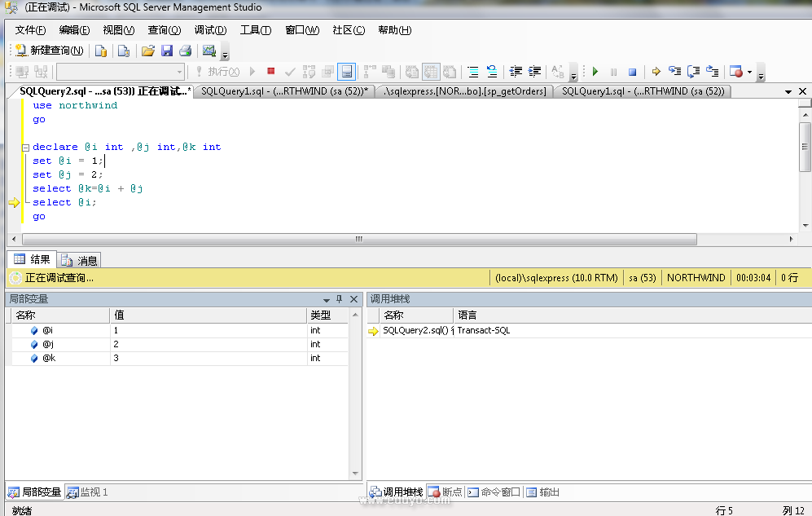
Task: Click the yellow Show Next Statement arrow
Action: pyautogui.click(x=656, y=72)
